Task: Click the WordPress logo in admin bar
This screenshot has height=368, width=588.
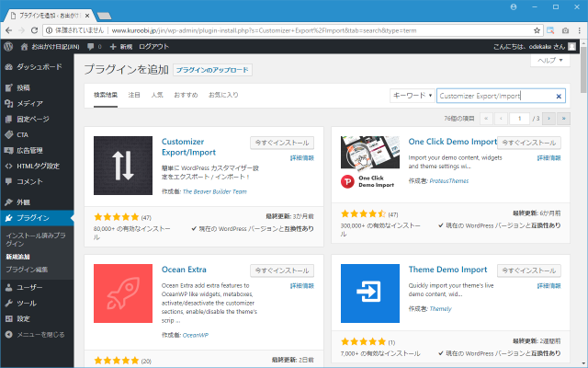Action: click(x=8, y=46)
